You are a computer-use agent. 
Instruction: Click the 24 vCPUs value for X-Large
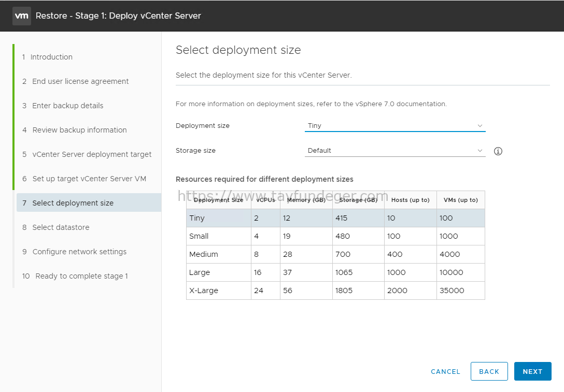click(259, 291)
